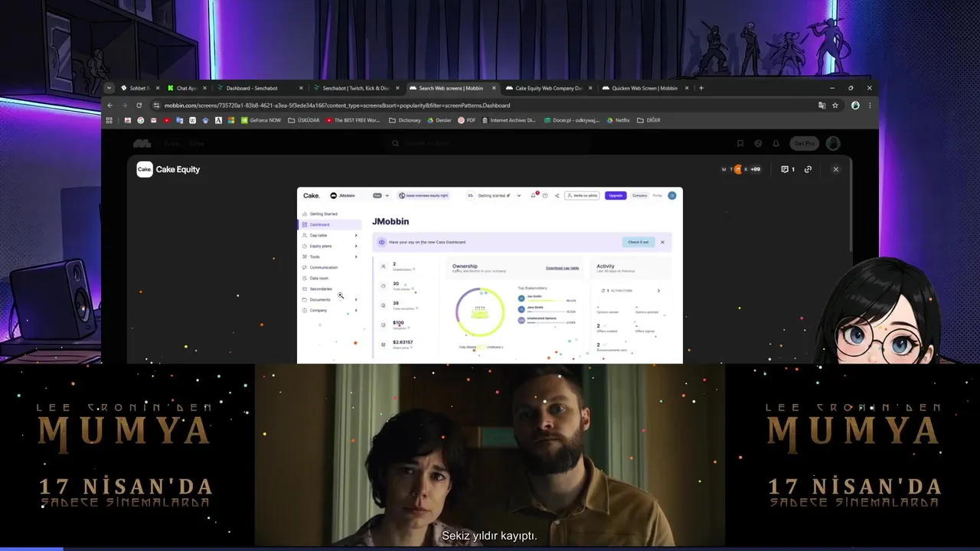Viewport: 980px width, 551px height.
Task: Open the browser tab search dropdown
Action: [109, 88]
